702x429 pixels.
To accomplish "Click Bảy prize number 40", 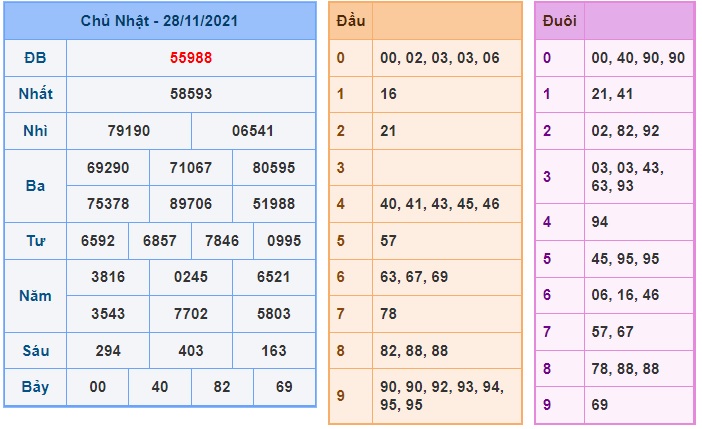I will point(160,386).
